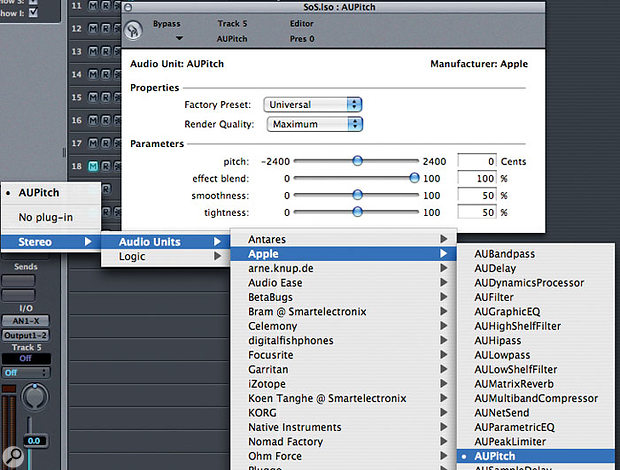The image size is (620, 470).
Task: Expand the arne.knup.de submenu
Action: point(343,268)
